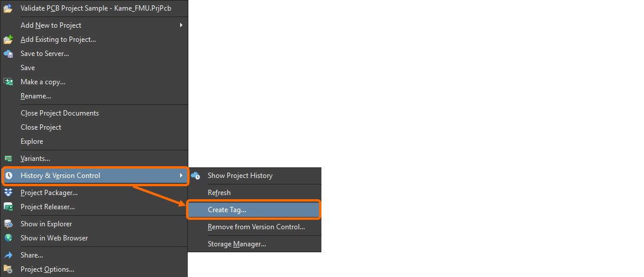644x277 pixels.
Task: Click the Project Releaser icon
Action: coord(8,207)
